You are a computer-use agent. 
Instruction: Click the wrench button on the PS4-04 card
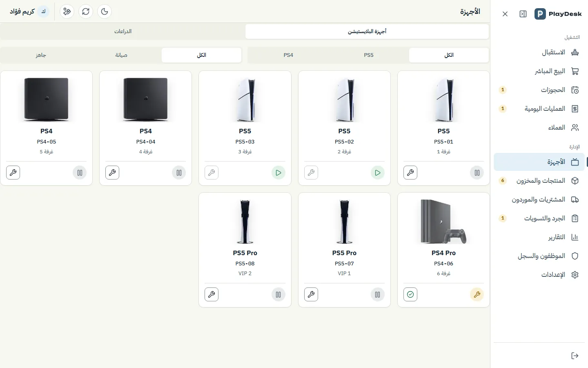coord(112,173)
